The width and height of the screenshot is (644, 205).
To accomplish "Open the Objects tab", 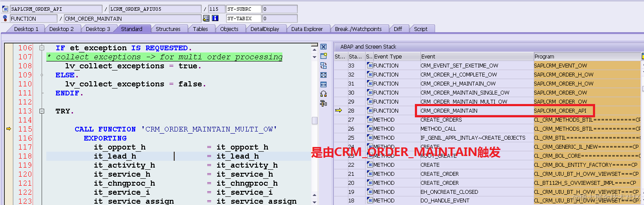I will tap(229, 29).
